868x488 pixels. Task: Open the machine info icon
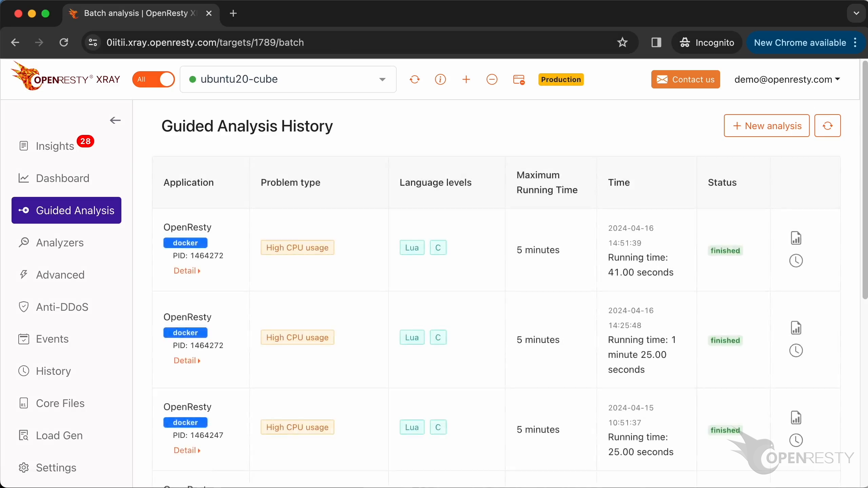tap(440, 79)
